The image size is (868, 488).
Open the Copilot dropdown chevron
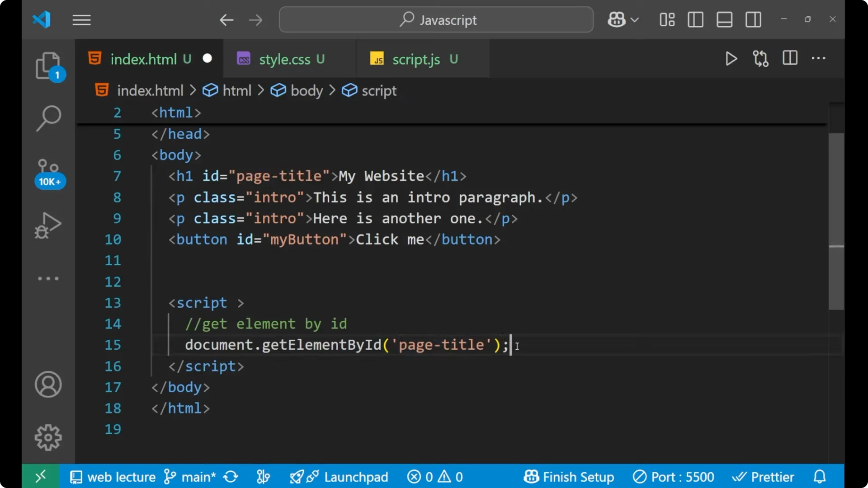(636, 19)
